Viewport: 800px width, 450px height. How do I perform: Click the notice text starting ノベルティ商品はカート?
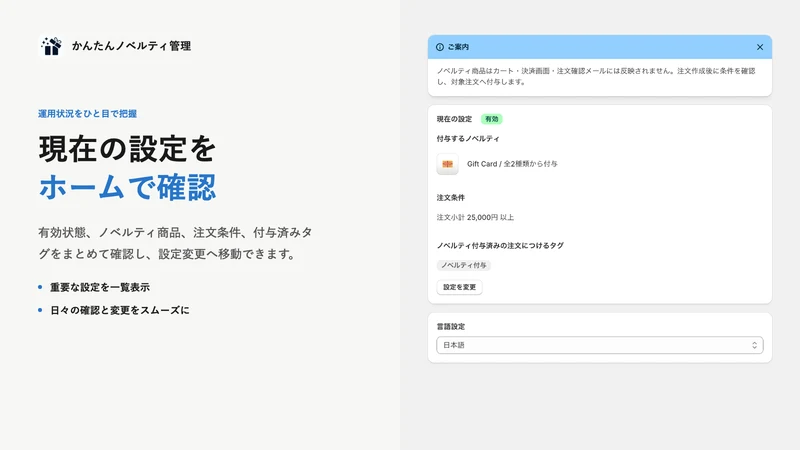tap(596, 76)
